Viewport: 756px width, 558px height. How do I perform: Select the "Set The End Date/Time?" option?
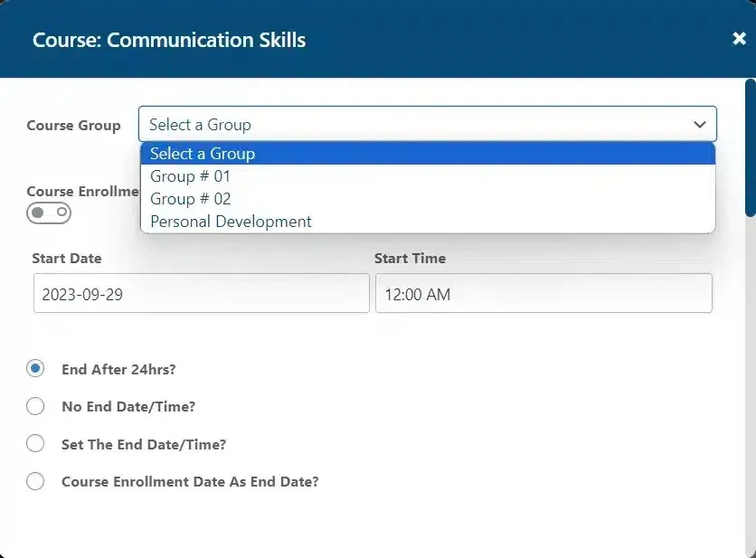(35, 443)
